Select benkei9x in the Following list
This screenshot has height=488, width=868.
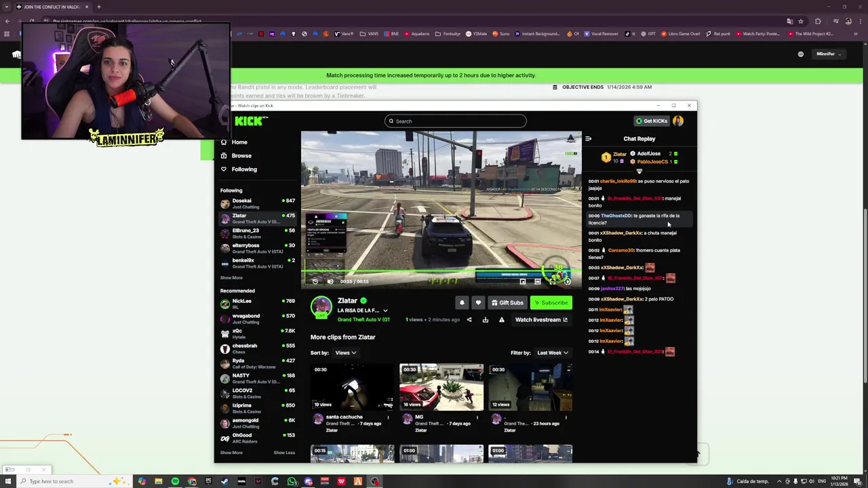pyautogui.click(x=258, y=263)
